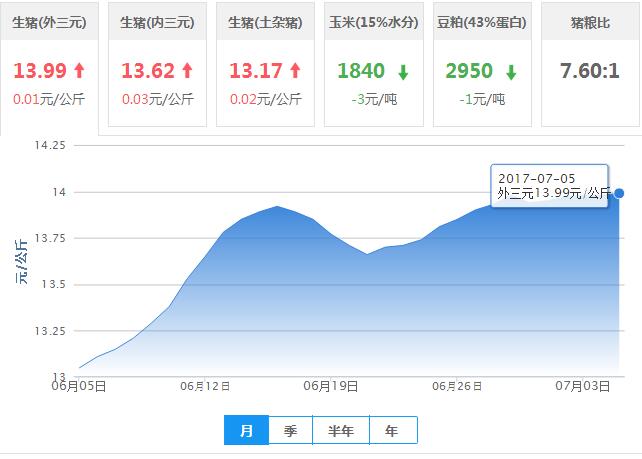Click the green down arrow beside 1840
The height and width of the screenshot is (459, 642).
[x=401, y=72]
